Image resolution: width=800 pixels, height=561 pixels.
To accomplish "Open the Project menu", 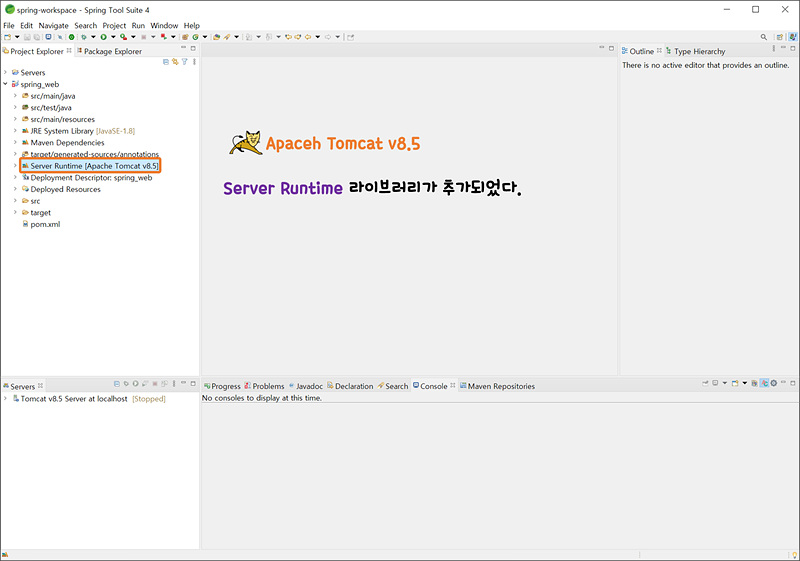I will pyautogui.click(x=114, y=26).
